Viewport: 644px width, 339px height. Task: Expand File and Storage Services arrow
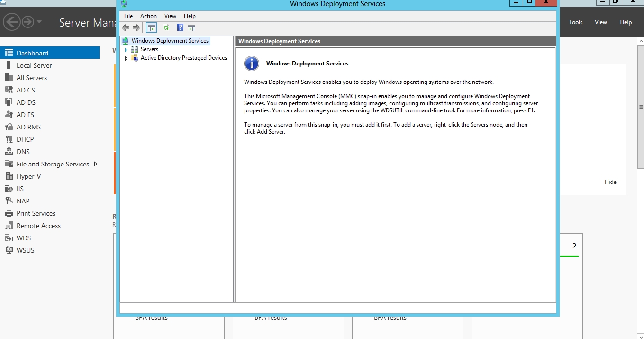click(96, 164)
